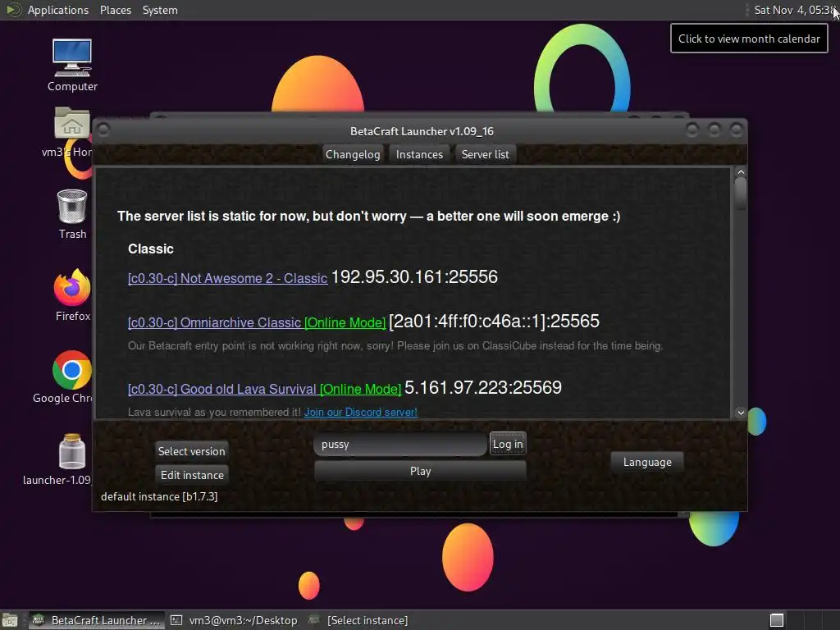Click Lava Survival's green Online Mode link
The height and width of the screenshot is (630, 840).
pos(360,390)
